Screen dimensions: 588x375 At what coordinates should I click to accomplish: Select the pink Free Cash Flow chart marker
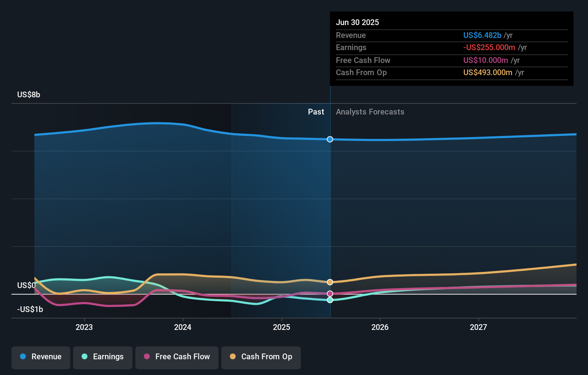329,293
